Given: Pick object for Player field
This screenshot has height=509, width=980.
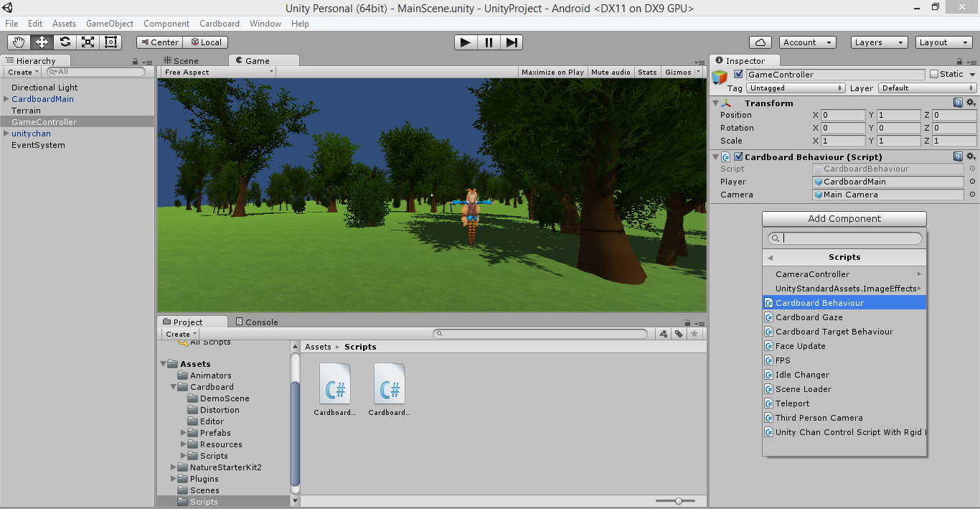Looking at the screenshot, I should 972,182.
